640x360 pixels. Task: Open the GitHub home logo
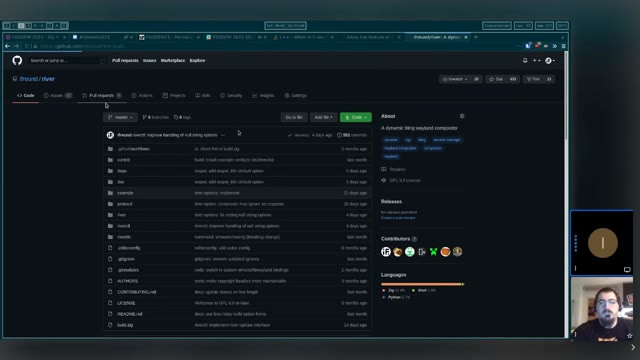(17, 60)
